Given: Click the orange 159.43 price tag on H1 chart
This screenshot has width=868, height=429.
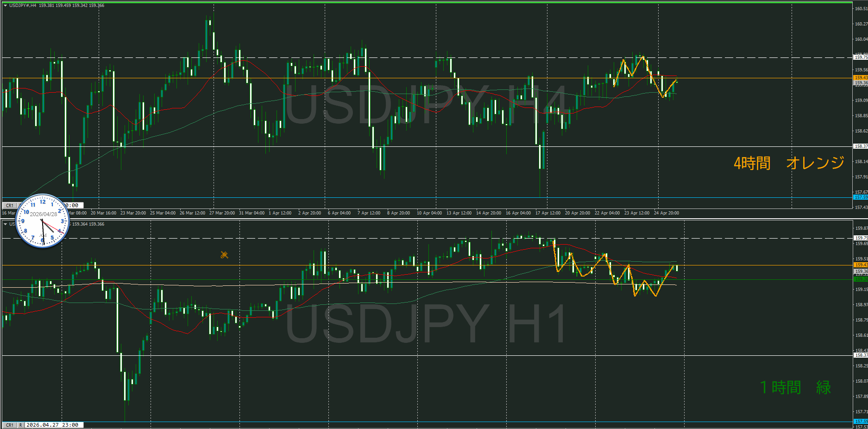Looking at the screenshot, I should pos(861,265).
